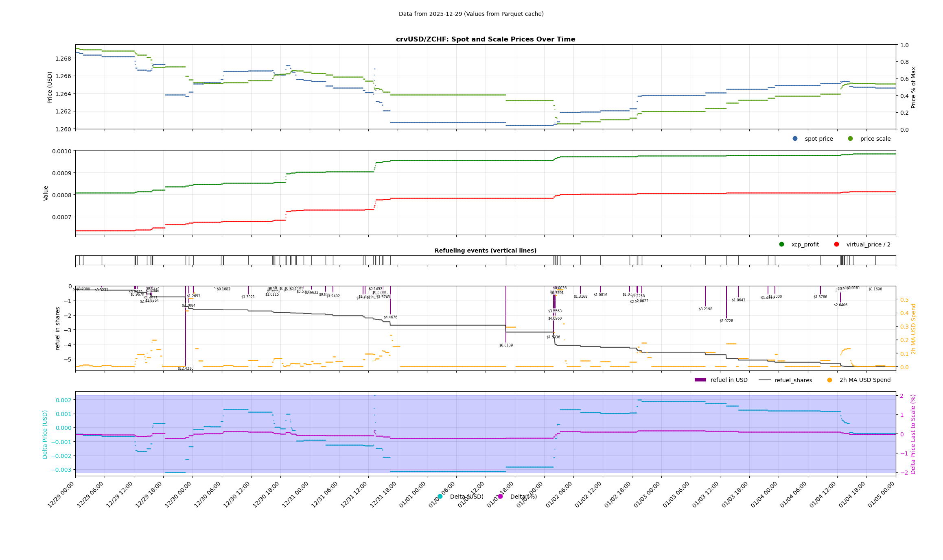The image size is (943, 560).
Task: Click the Refueling events (vertical lines) heading
Action: click(485, 251)
